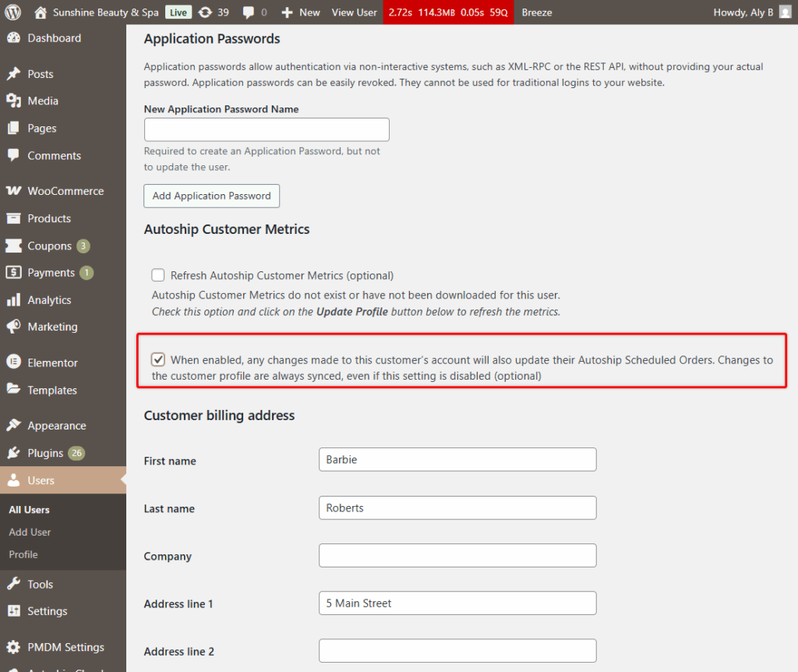
Task: Open the Elementor sidebar icon
Action: click(13, 363)
